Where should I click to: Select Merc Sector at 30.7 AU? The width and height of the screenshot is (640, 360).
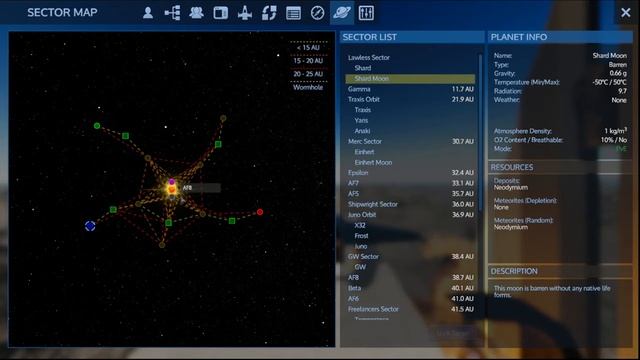coord(410,141)
